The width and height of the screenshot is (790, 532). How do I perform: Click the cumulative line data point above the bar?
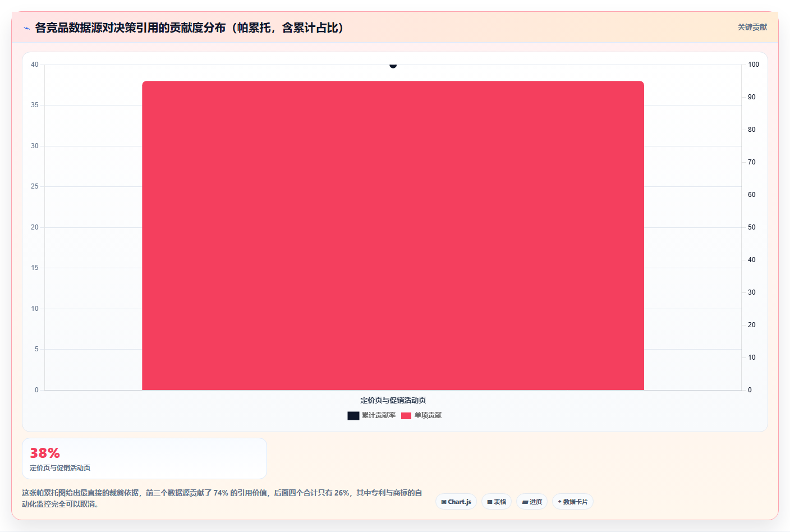click(393, 65)
